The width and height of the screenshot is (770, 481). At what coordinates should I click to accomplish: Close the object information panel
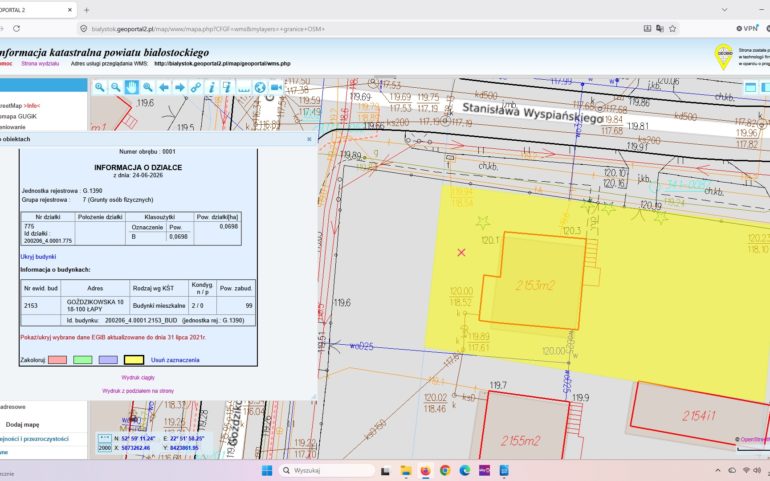[x=309, y=139]
